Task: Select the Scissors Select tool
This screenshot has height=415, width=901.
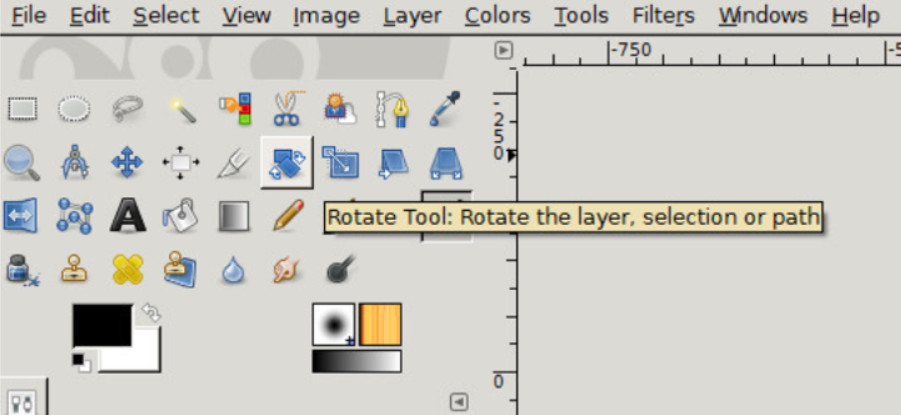Action: point(287,108)
